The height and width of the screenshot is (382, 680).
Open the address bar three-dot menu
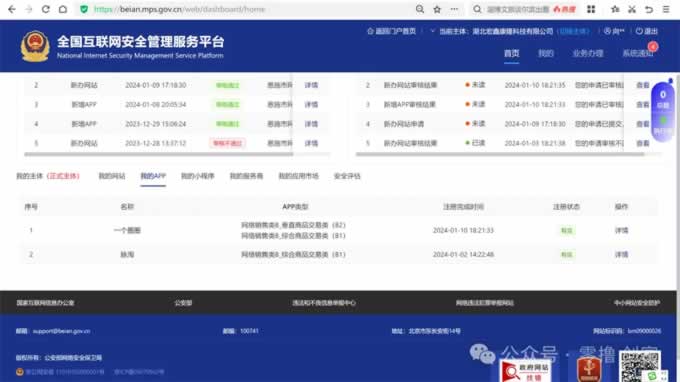pyautogui.click(x=454, y=9)
